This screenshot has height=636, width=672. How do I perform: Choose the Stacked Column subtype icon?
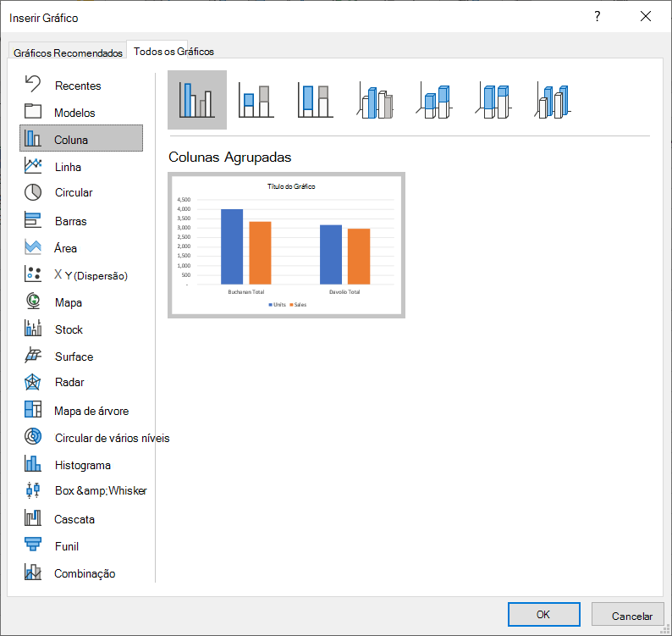tap(256, 100)
